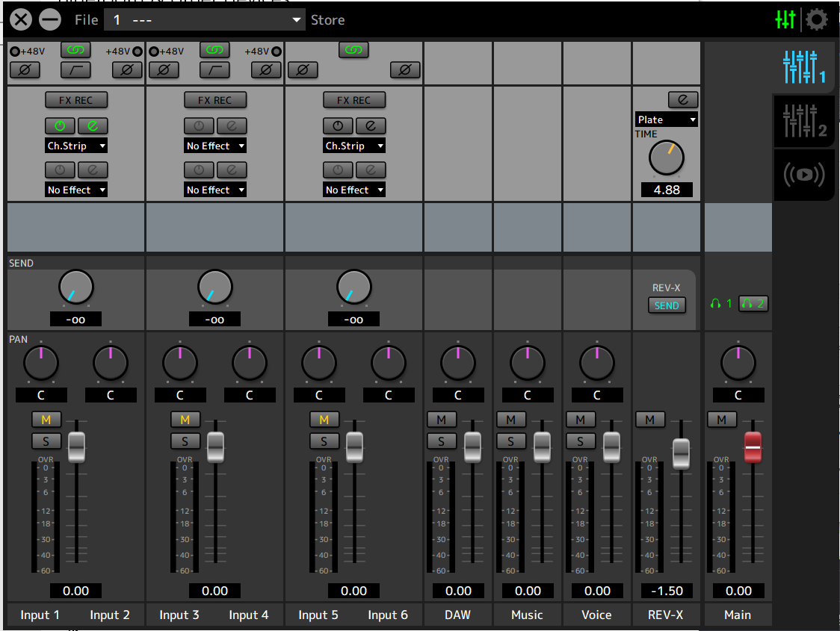Toggle stereo link for Input 1/2

click(75, 50)
